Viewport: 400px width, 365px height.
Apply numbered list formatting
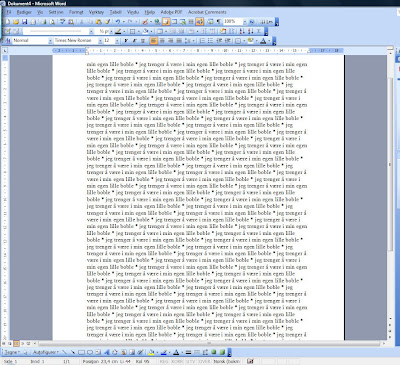202,41
